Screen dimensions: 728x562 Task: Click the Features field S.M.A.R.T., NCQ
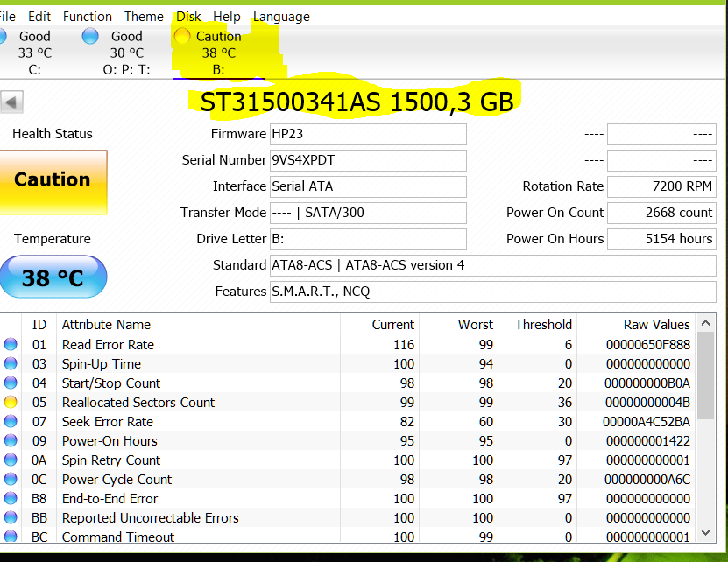[493, 292]
